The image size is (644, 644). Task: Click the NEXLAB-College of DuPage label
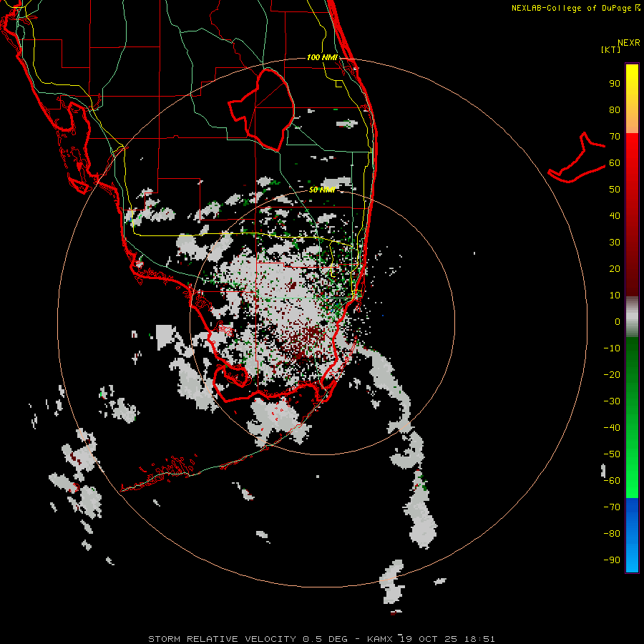click(x=575, y=8)
